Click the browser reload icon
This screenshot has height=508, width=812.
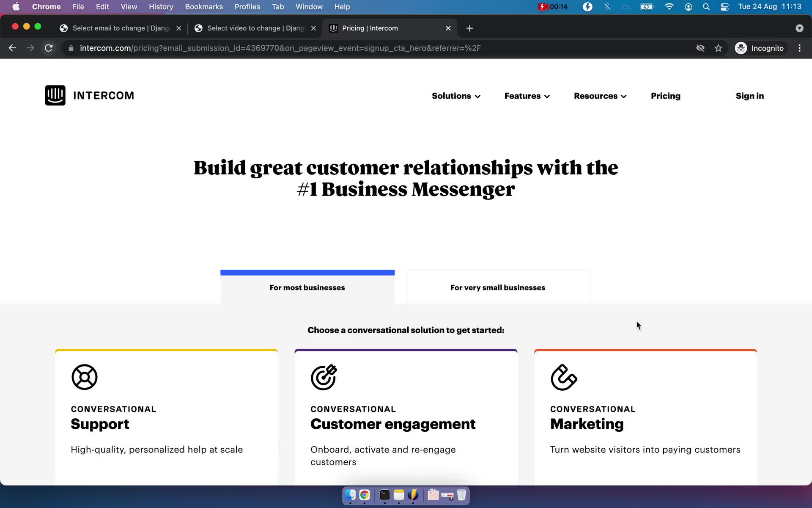point(49,48)
